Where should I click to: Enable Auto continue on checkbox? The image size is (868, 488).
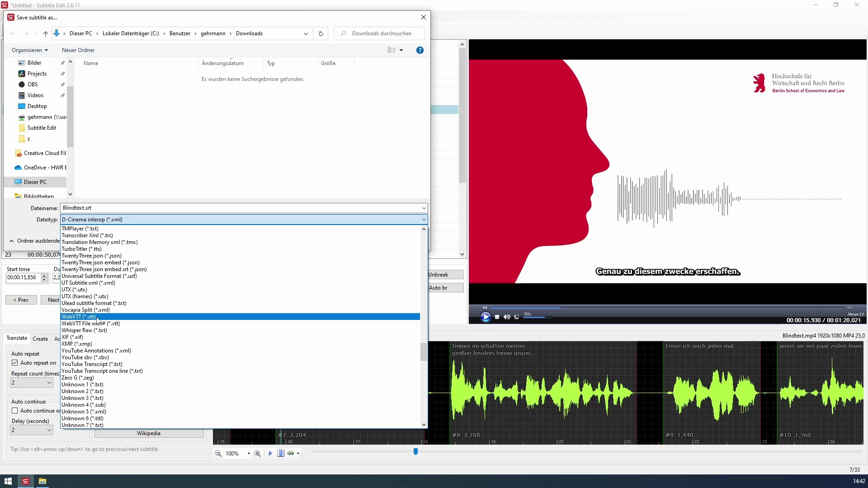(x=15, y=411)
